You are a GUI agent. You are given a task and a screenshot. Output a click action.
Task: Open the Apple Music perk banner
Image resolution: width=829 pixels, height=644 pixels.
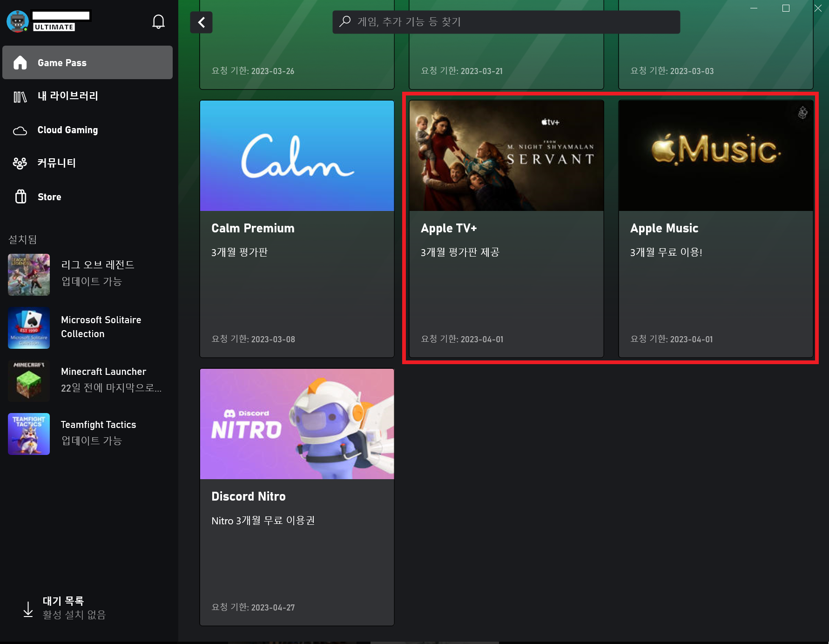(716, 156)
